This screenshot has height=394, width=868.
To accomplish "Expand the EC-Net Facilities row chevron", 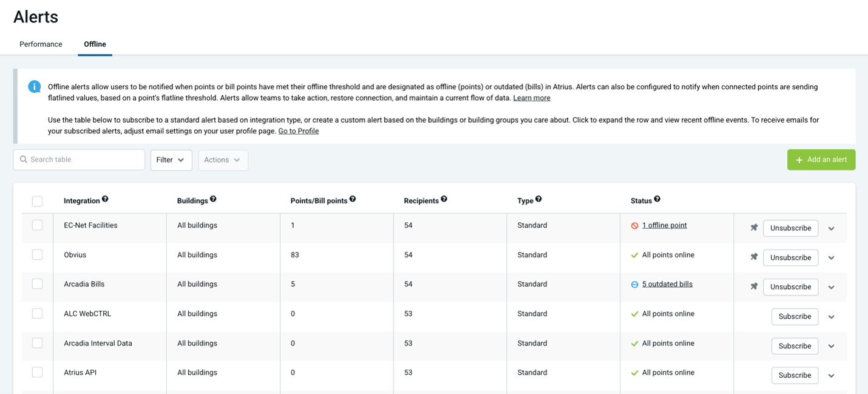I will point(832,228).
